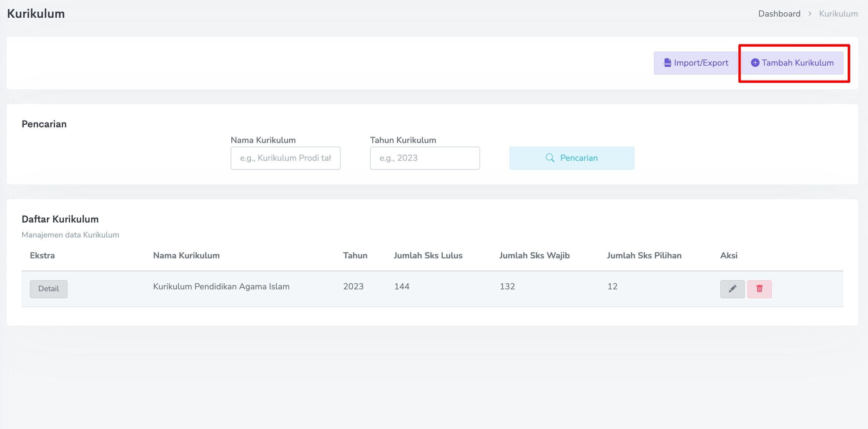Click the breadcrumb chevron separator
This screenshot has width=868, height=429.
[x=810, y=14]
